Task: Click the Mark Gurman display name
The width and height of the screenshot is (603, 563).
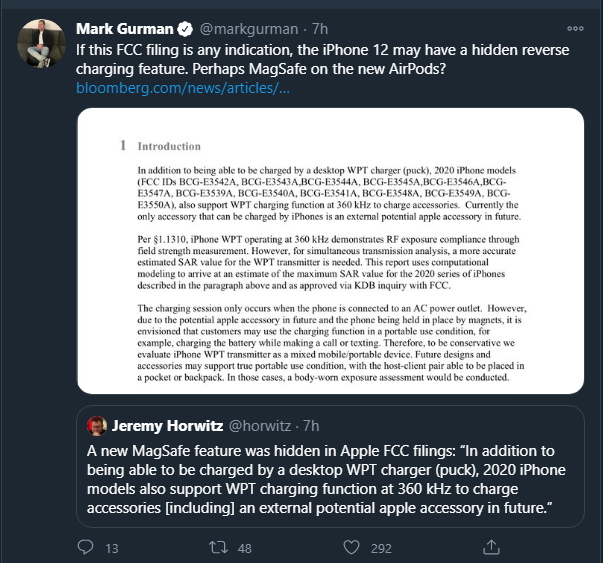Action: click(x=125, y=29)
